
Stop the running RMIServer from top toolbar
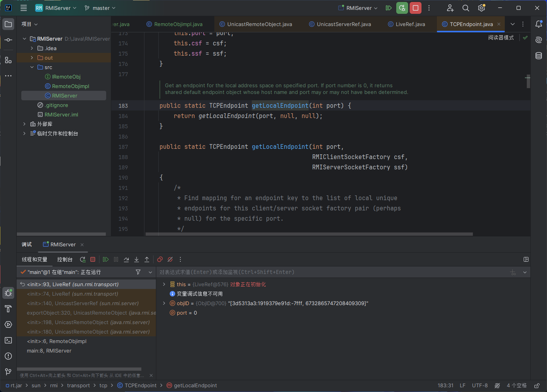(416, 8)
